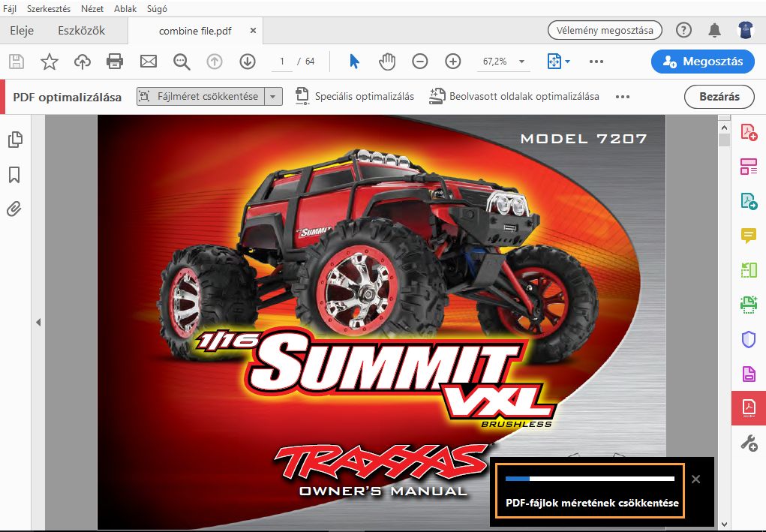Click the Fájlméret csökkentése button
The image size is (766, 532).
point(201,96)
